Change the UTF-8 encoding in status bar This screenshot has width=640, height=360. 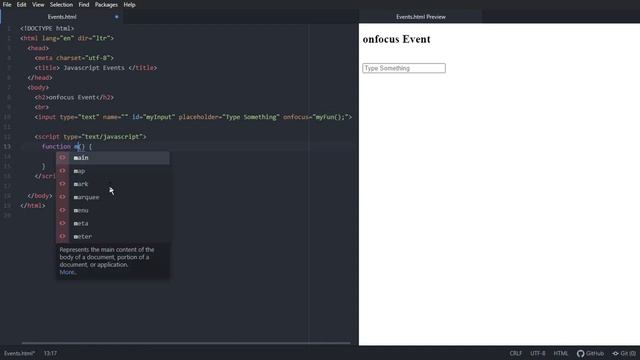(x=538, y=353)
